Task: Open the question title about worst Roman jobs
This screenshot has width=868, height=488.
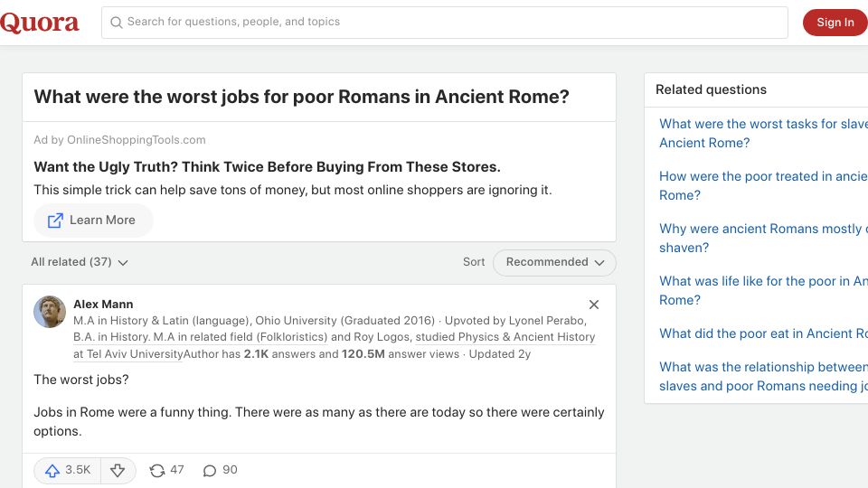Action: (x=301, y=97)
